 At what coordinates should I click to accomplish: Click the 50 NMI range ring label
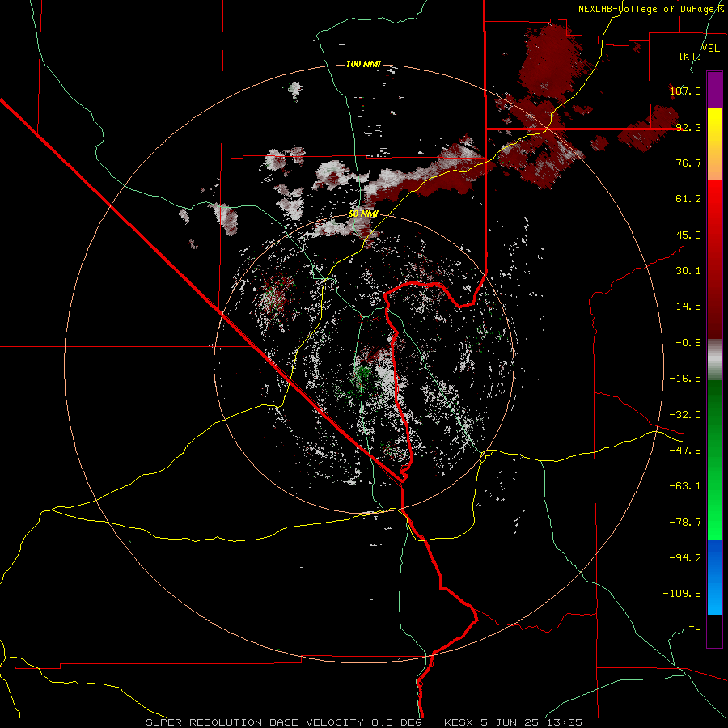click(363, 214)
